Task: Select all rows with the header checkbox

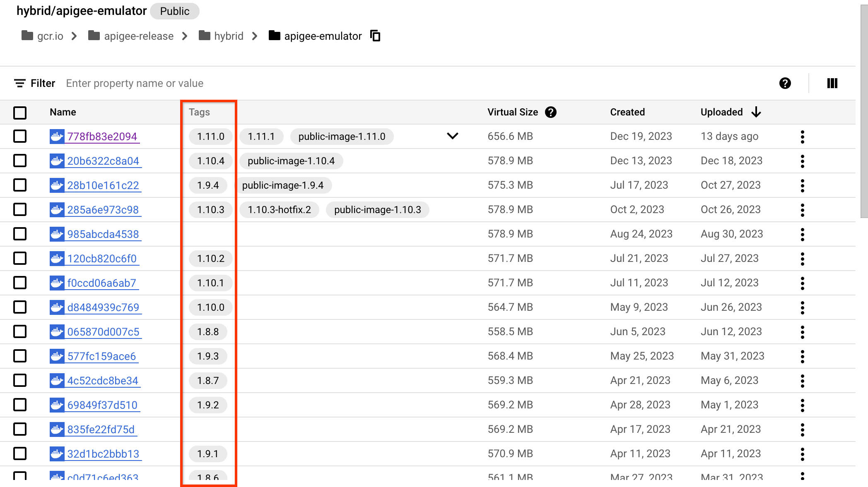Action: pyautogui.click(x=20, y=113)
